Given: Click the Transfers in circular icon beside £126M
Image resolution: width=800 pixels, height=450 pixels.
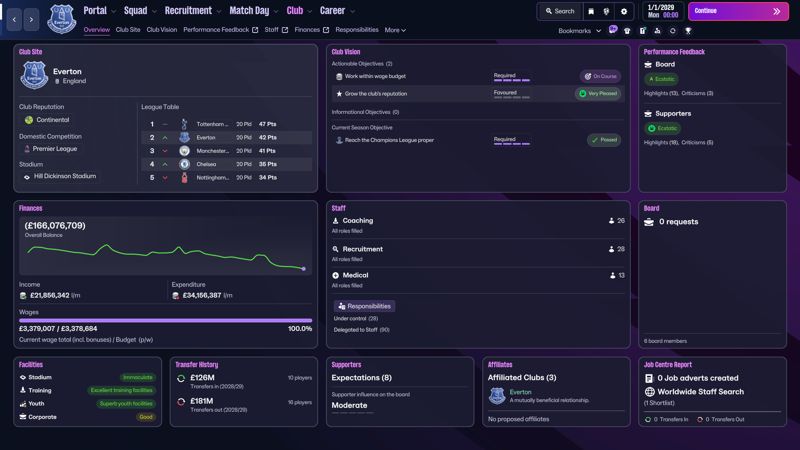Looking at the screenshot, I should point(181,378).
